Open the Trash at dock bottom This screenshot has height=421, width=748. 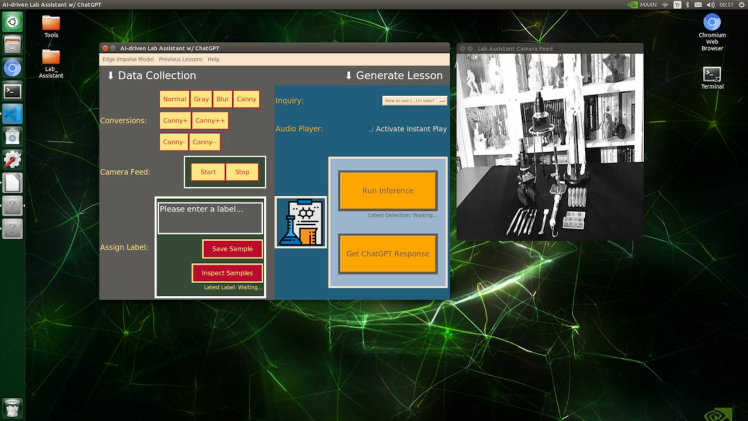coord(12,408)
